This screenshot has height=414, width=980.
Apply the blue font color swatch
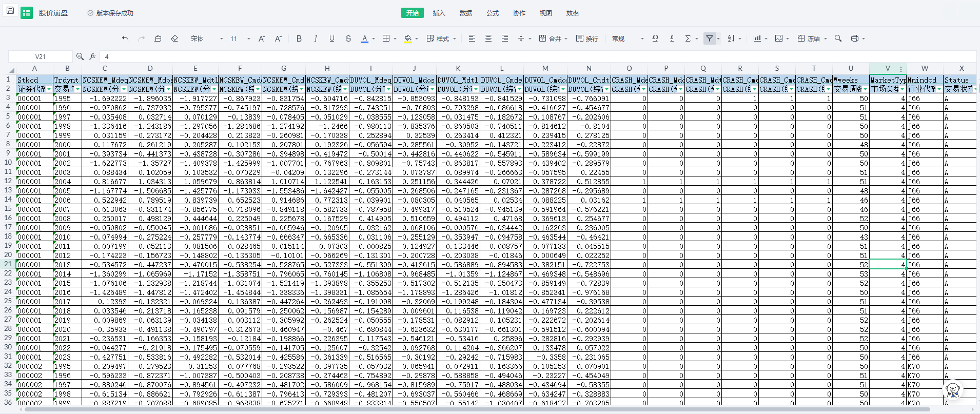click(365, 38)
